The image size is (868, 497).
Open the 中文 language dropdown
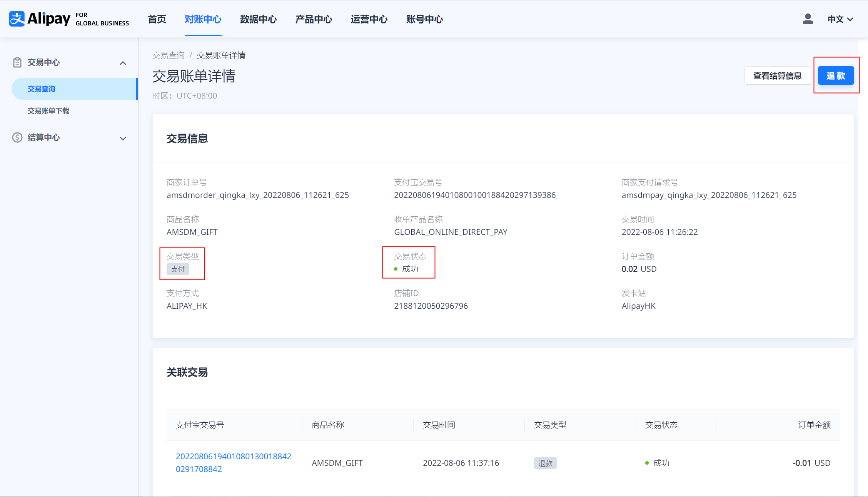[840, 19]
